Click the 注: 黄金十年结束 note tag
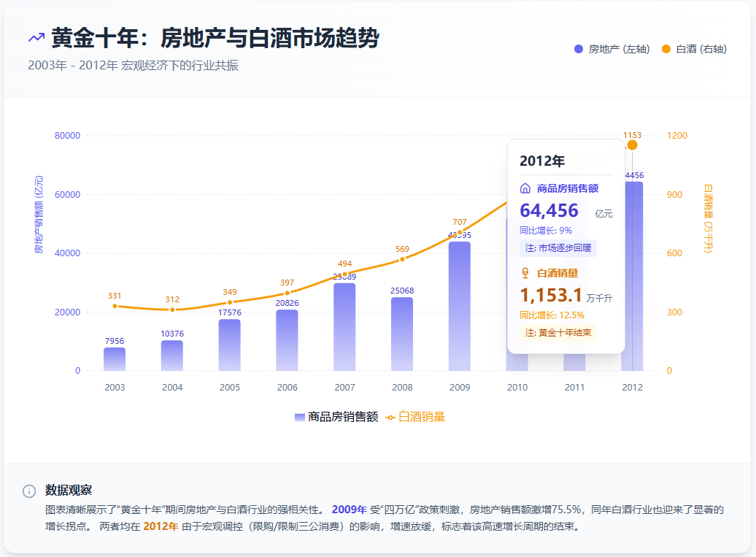The height and width of the screenshot is (557, 756). click(x=558, y=333)
